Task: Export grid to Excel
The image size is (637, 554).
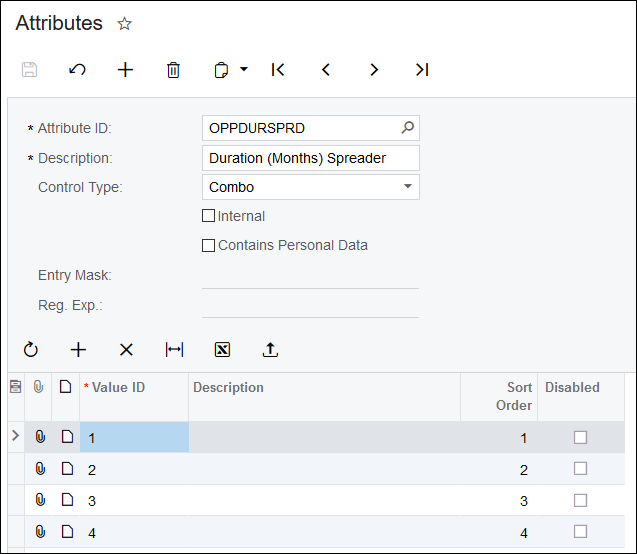Action: coord(222,350)
